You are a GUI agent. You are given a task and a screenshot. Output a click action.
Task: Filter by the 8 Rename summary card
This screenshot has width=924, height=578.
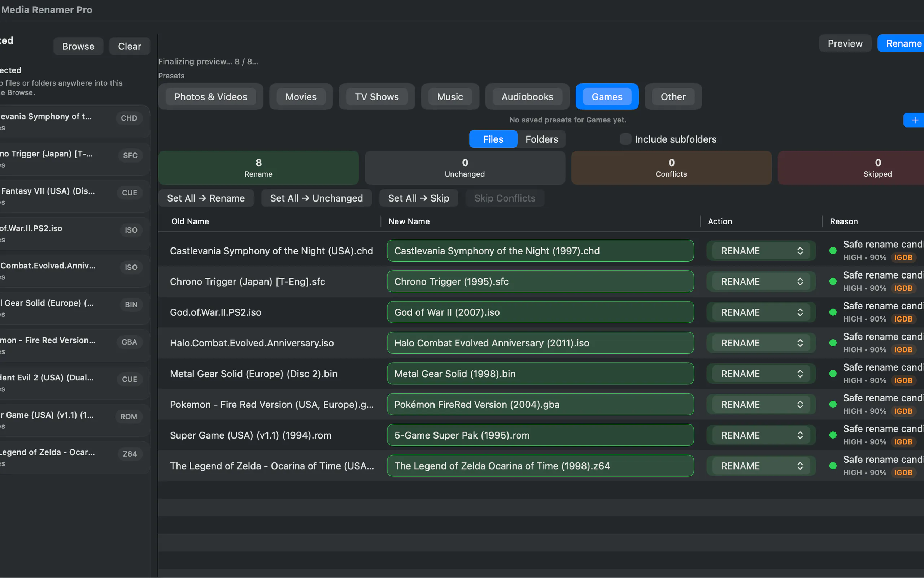pyautogui.click(x=258, y=168)
